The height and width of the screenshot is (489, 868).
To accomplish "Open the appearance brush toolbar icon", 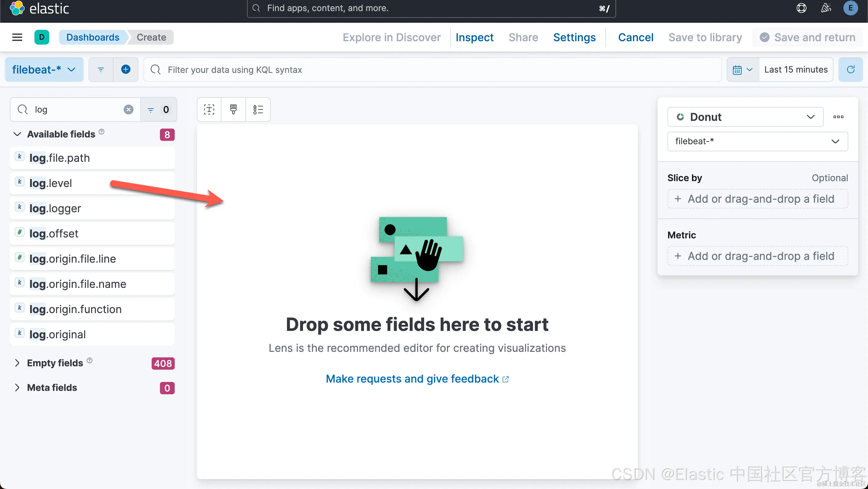I will [x=233, y=109].
